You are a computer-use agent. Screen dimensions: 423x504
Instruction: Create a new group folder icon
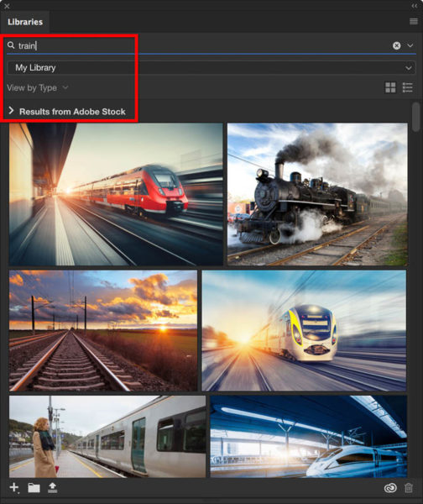[34, 488]
